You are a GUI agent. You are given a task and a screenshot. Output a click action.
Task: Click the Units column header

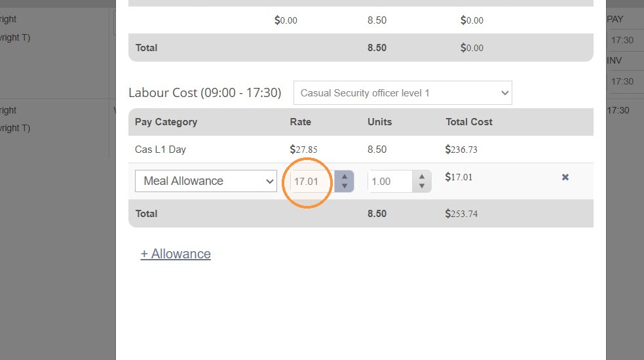pyautogui.click(x=379, y=122)
